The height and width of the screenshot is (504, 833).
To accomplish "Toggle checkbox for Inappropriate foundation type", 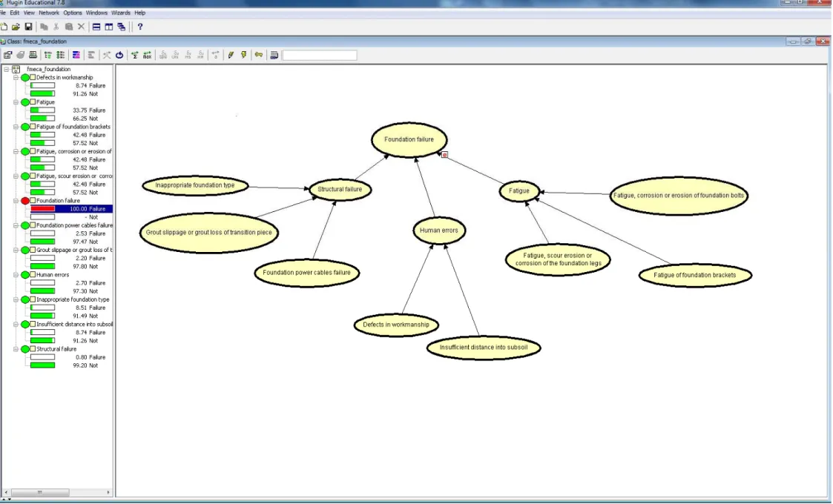I will (33, 299).
